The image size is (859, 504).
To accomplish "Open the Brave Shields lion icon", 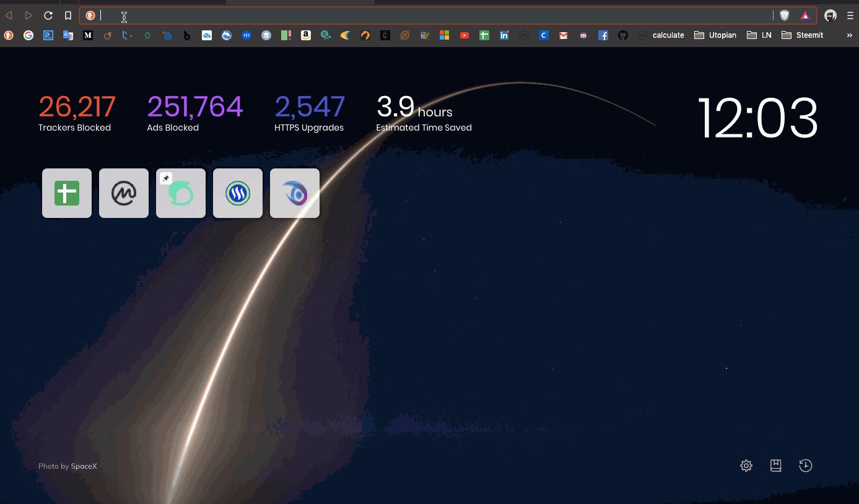I will click(785, 15).
